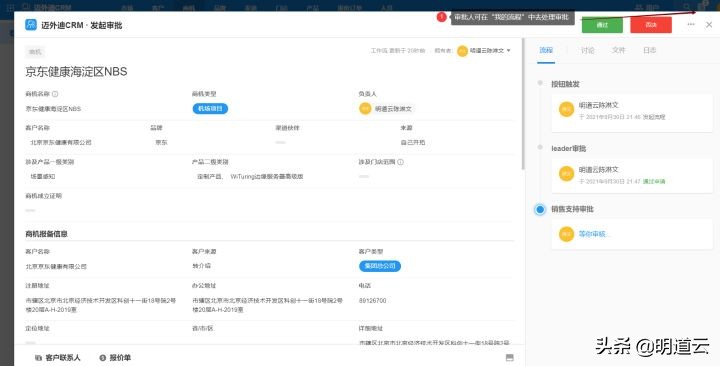Click the 负责人 avatar of 明道云陈淋文
The height and width of the screenshot is (366, 720).
(x=365, y=109)
